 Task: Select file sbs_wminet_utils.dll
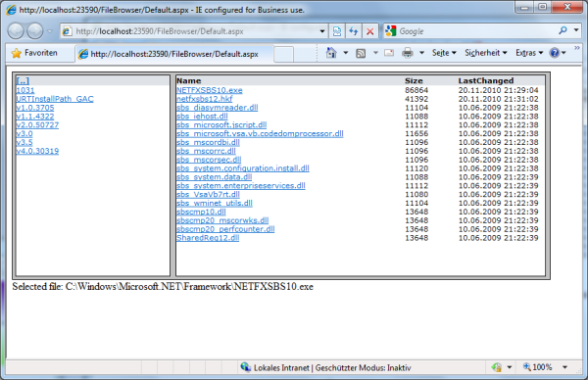215,203
